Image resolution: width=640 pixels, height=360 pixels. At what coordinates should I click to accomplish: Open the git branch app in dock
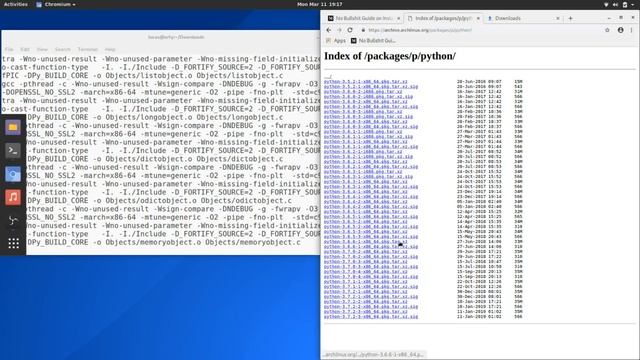click(13, 220)
